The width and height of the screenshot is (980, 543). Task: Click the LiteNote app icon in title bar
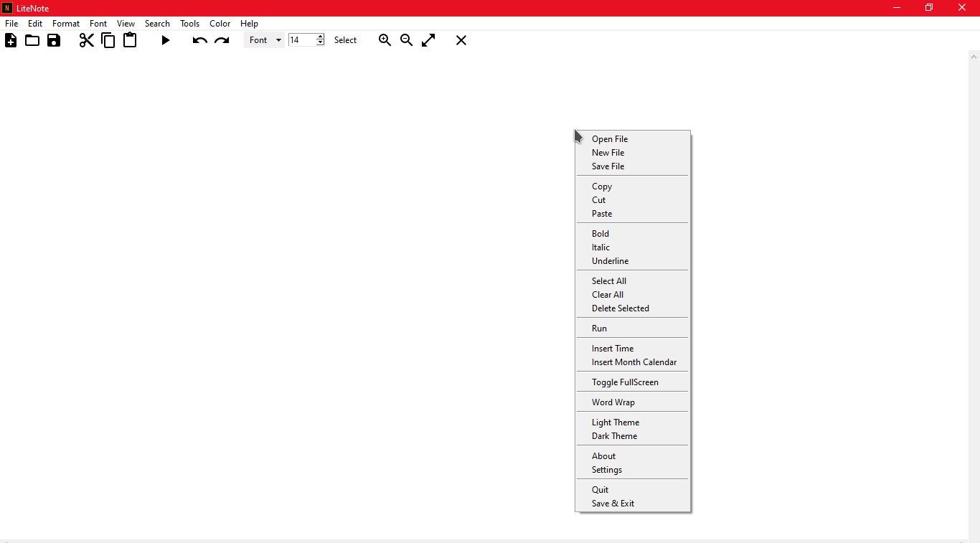[x=7, y=8]
